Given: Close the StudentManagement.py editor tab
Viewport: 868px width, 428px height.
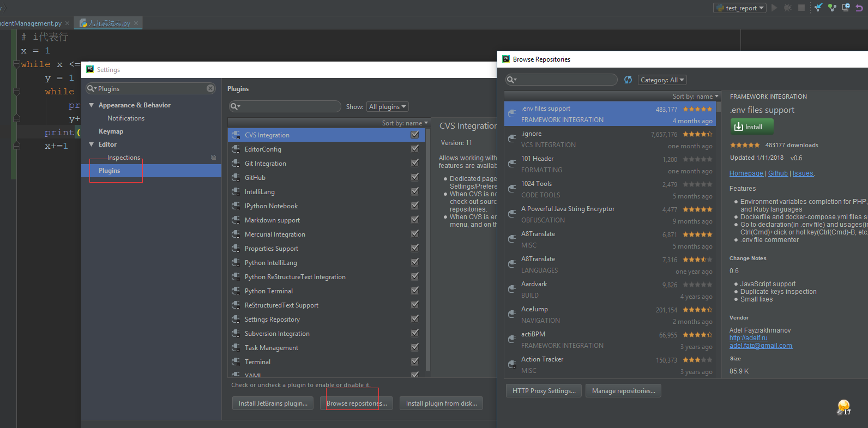Looking at the screenshot, I should click(68, 23).
